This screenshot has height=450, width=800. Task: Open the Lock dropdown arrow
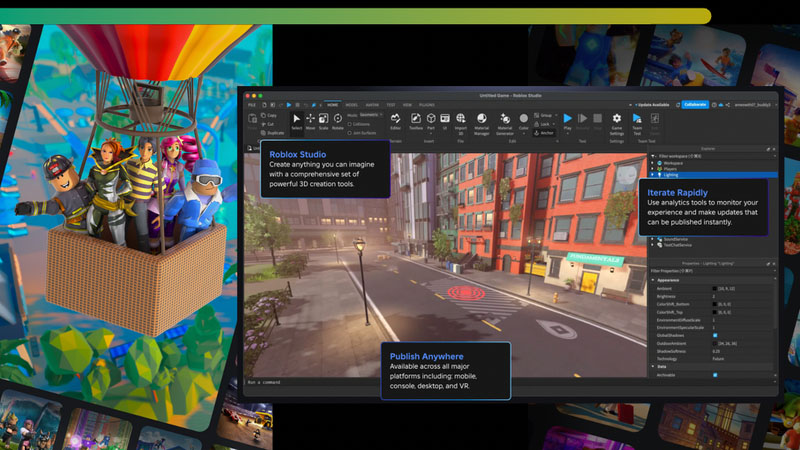click(x=554, y=124)
